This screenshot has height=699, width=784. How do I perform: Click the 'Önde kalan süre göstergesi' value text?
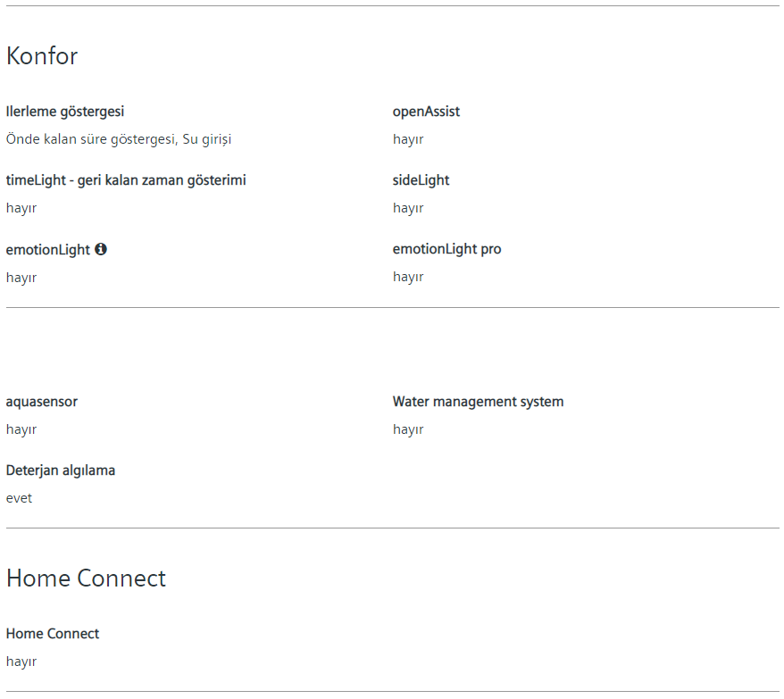pyautogui.click(x=119, y=139)
